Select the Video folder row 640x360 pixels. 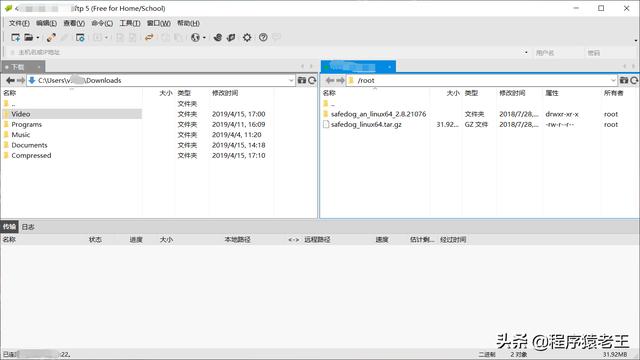pyautogui.click(x=71, y=114)
